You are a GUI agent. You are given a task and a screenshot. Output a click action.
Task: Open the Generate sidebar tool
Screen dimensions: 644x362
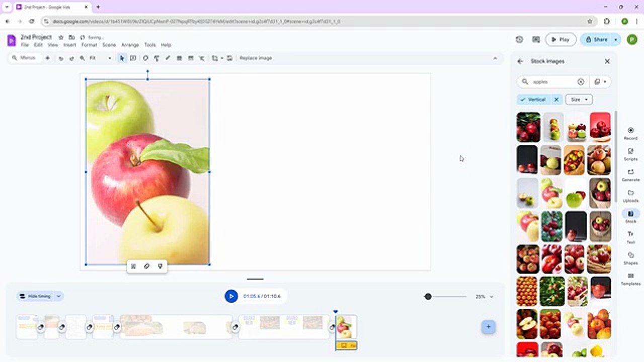[630, 174]
